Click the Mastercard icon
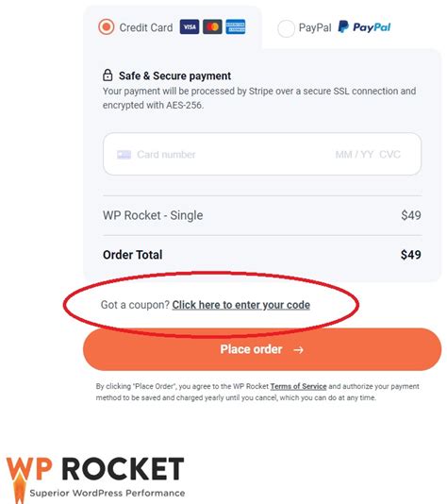This screenshot has height=504, width=447. tap(212, 27)
